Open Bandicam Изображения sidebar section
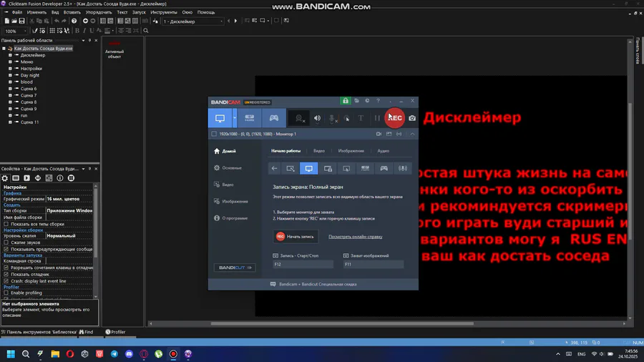The image size is (644, 362). (x=231, y=202)
